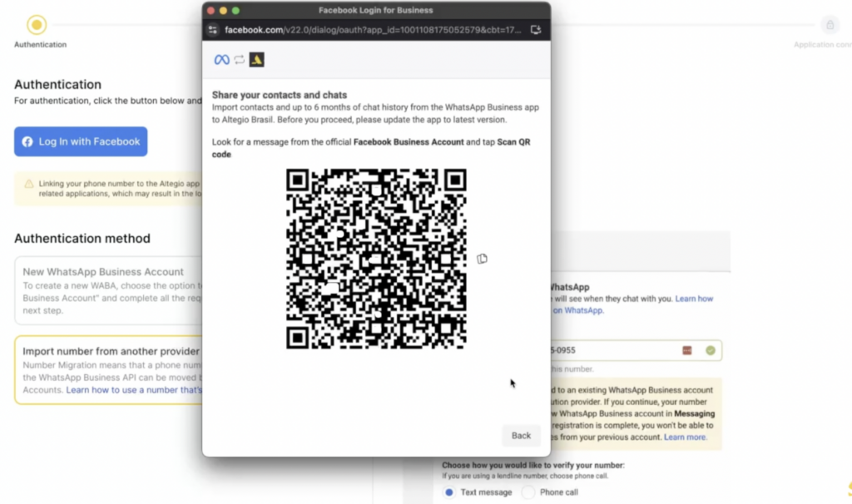
Task: Open the 'Learn how to use a number' link
Action: point(134,390)
